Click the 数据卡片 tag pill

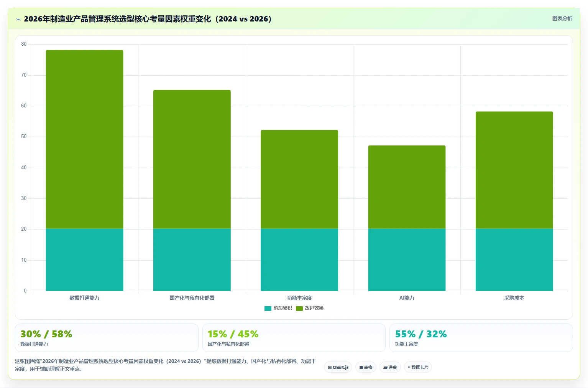click(x=418, y=367)
